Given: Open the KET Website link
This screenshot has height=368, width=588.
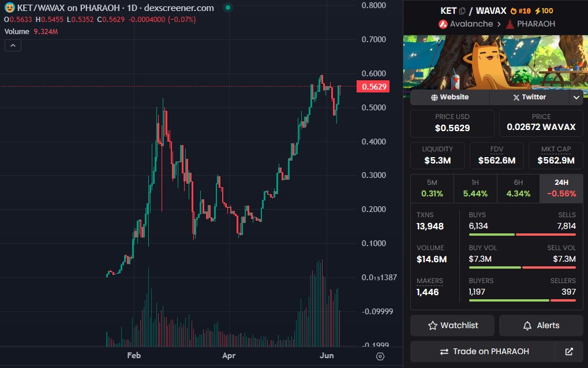Looking at the screenshot, I should pos(450,97).
